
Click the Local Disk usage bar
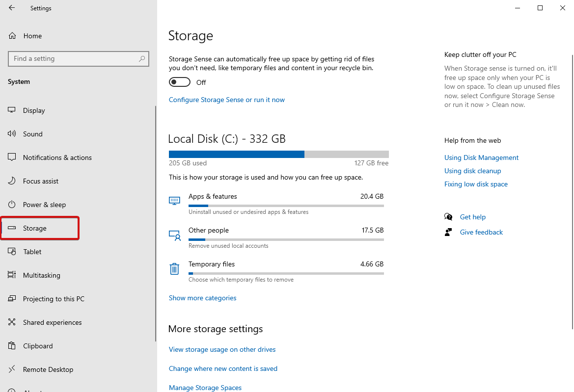278,154
